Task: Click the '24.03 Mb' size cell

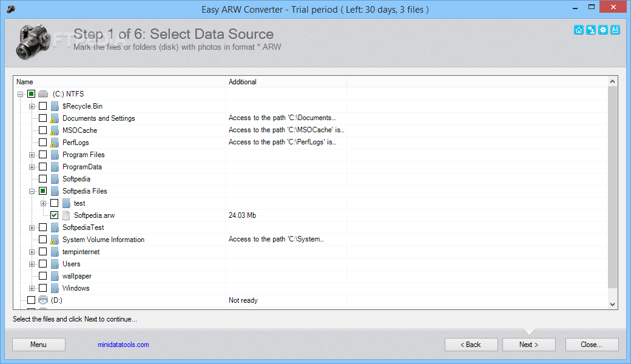Action: click(x=242, y=215)
